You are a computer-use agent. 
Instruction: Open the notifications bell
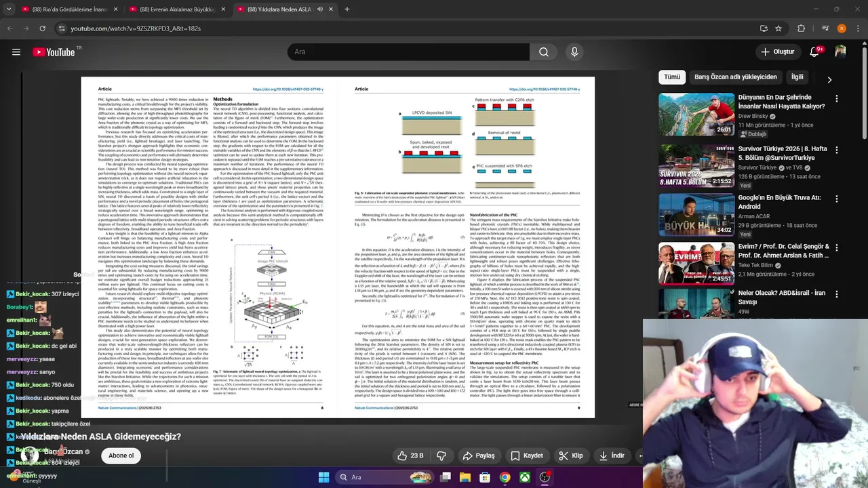(815, 52)
